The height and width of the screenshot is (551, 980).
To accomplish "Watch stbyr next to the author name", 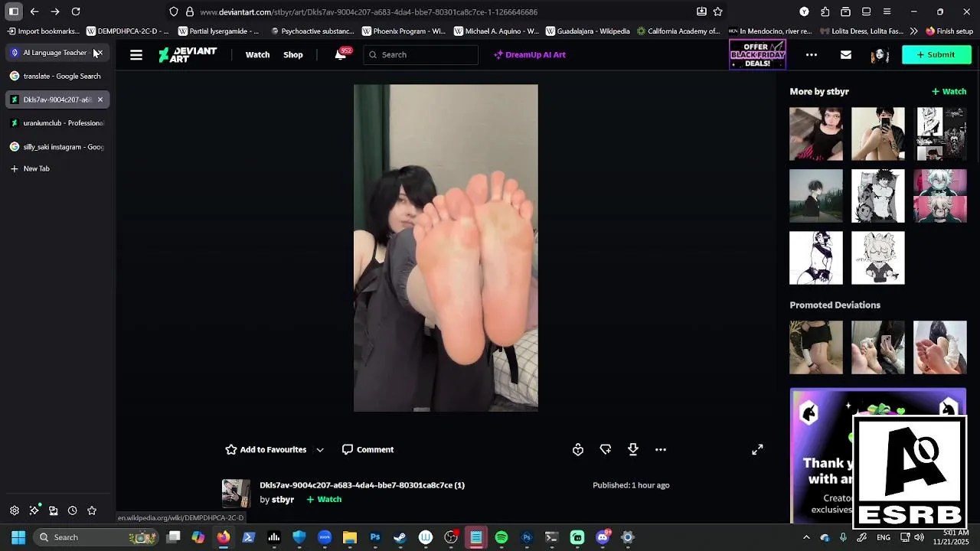I will (324, 499).
